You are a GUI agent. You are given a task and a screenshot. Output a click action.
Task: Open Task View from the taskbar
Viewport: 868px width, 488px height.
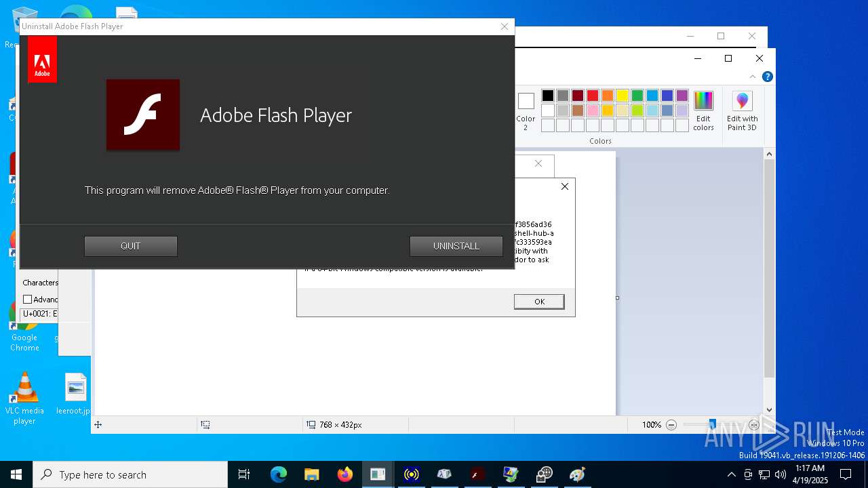click(244, 474)
